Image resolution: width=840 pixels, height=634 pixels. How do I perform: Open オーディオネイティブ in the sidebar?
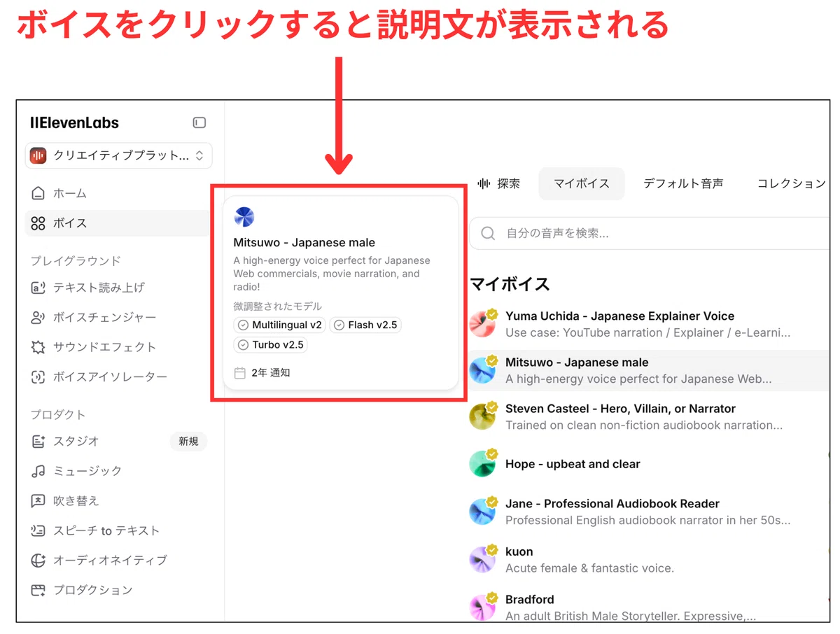pyautogui.click(x=118, y=561)
